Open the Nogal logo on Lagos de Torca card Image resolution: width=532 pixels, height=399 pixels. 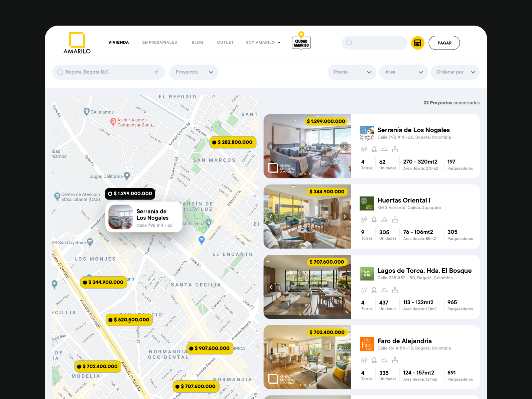(x=367, y=274)
